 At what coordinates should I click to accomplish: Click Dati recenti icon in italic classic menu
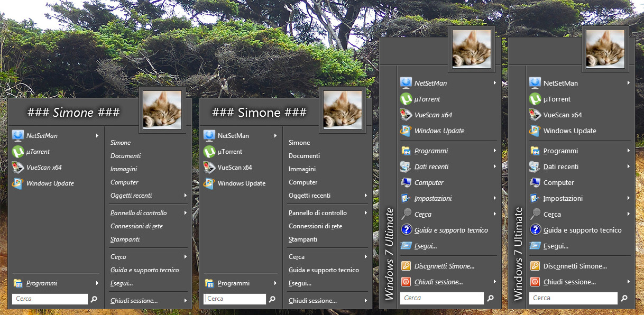(406, 166)
